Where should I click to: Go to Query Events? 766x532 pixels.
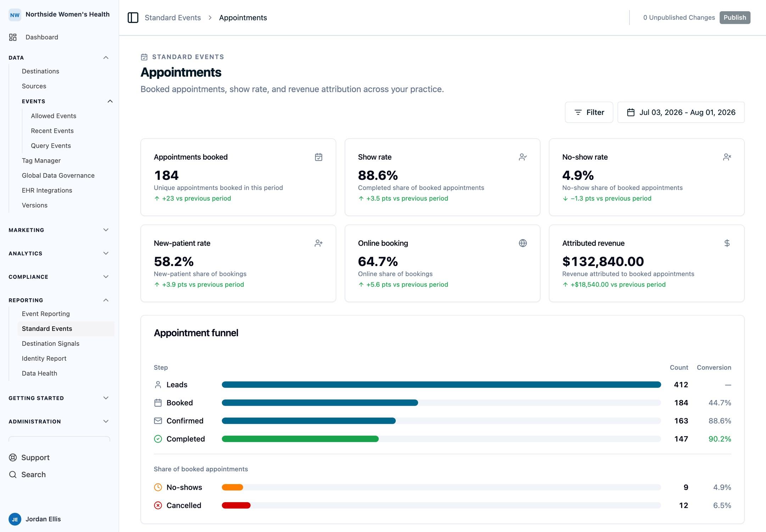51,146
